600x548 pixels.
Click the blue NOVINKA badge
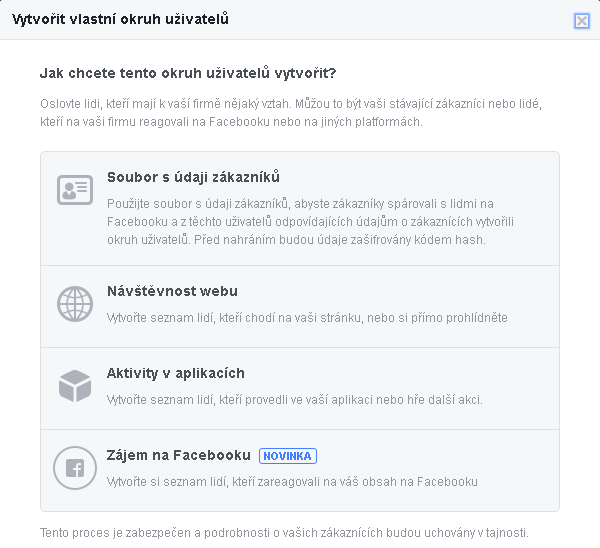[x=288, y=456]
